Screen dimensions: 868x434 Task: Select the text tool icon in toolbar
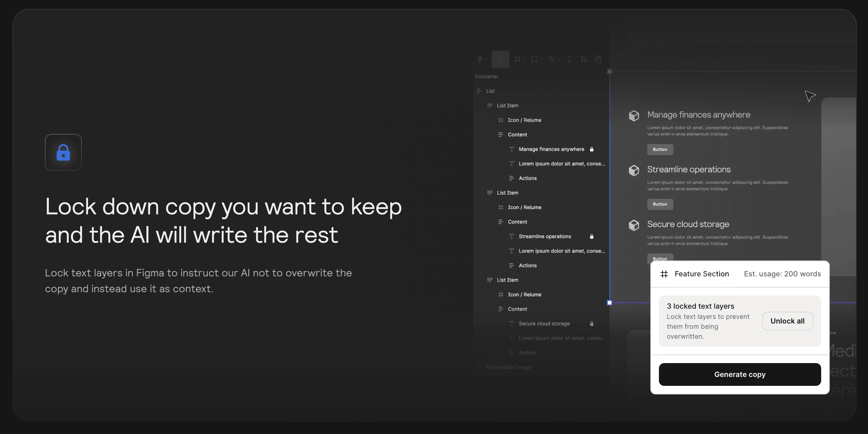pyautogui.click(x=569, y=59)
